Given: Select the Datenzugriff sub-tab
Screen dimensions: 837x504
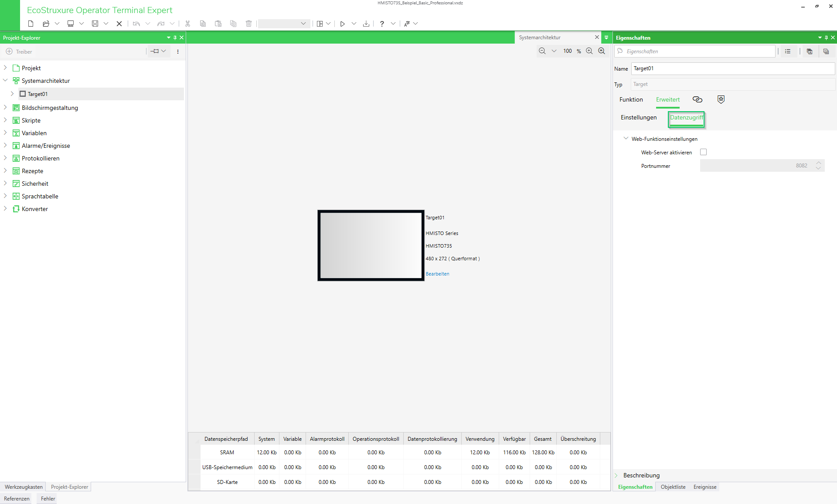Looking at the screenshot, I should point(687,117).
